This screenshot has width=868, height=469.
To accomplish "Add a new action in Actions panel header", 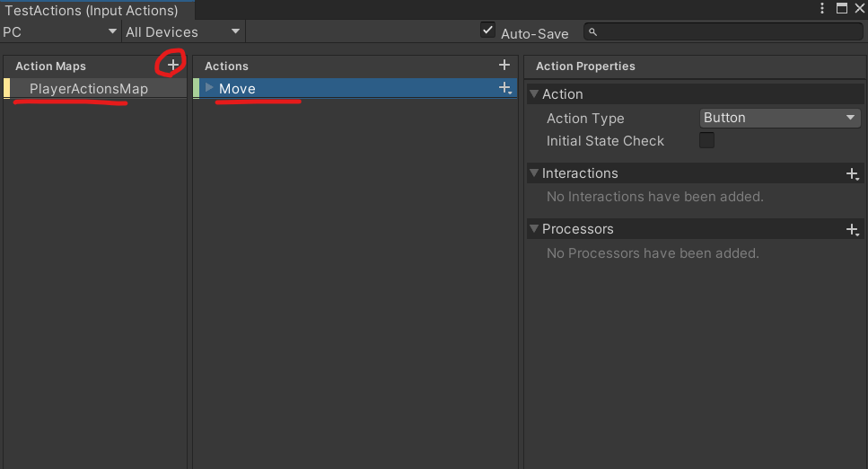I will coord(504,65).
